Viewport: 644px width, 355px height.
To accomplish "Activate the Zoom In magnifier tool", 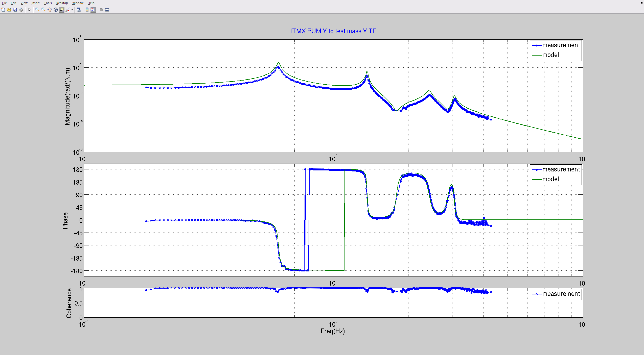I will click(x=37, y=10).
